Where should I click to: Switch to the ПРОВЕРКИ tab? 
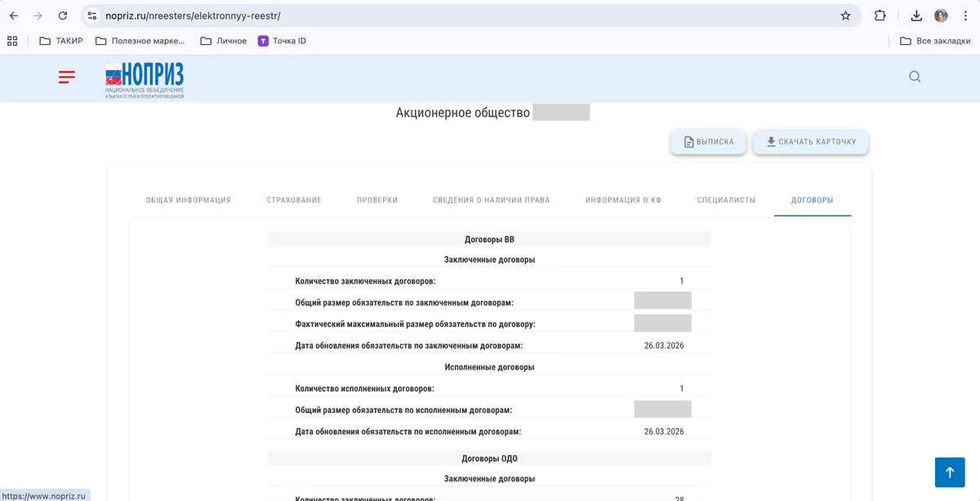pos(377,200)
